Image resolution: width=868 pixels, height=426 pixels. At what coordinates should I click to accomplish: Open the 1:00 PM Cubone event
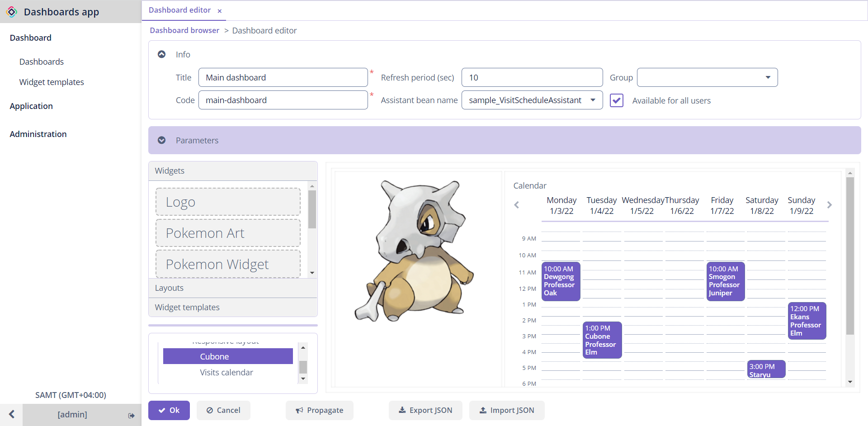pos(602,340)
